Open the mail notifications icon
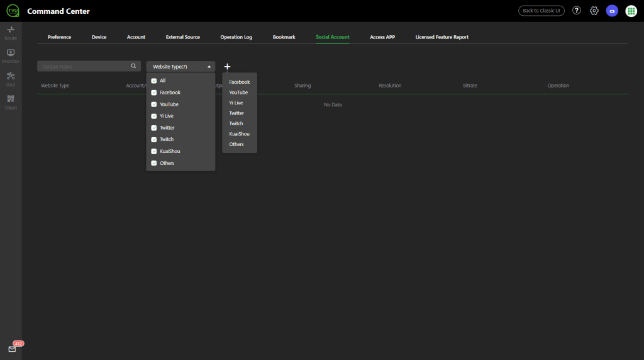This screenshot has height=360, width=644. click(x=13, y=349)
